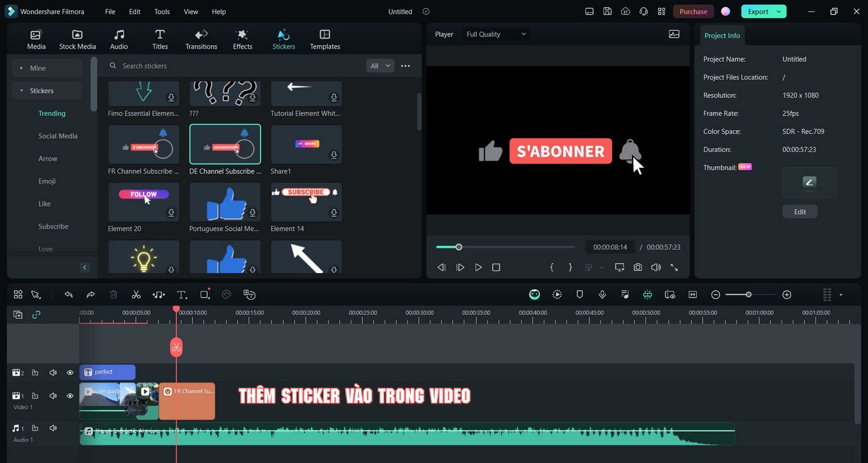Switch to the Transitions tab
This screenshot has width=868, height=463.
[201, 39]
